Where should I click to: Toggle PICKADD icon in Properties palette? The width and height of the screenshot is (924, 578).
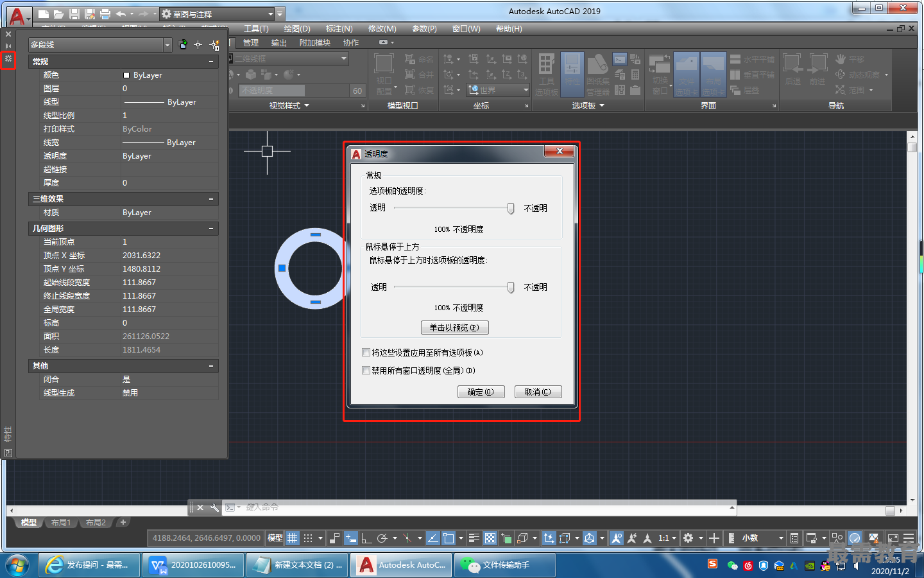click(x=183, y=44)
